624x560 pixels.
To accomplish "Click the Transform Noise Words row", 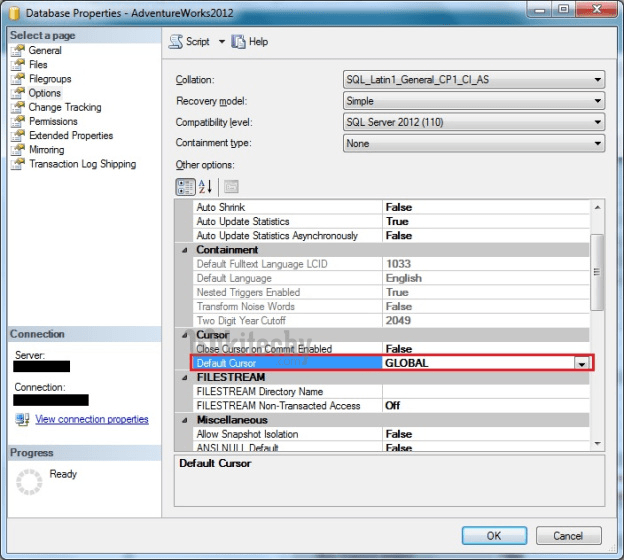I will pyautogui.click(x=392, y=306).
